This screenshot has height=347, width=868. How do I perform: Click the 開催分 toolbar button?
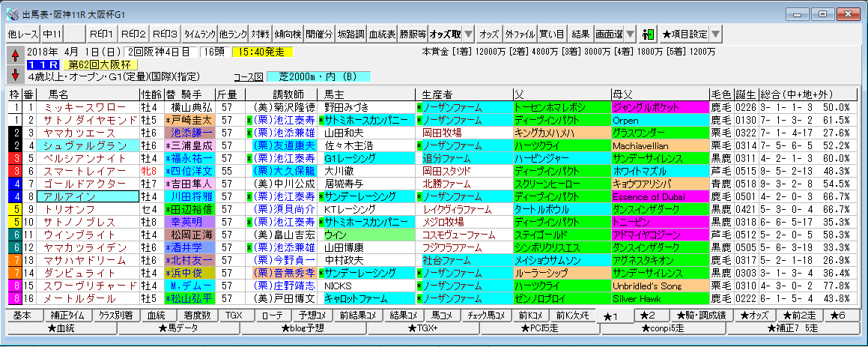(x=319, y=34)
